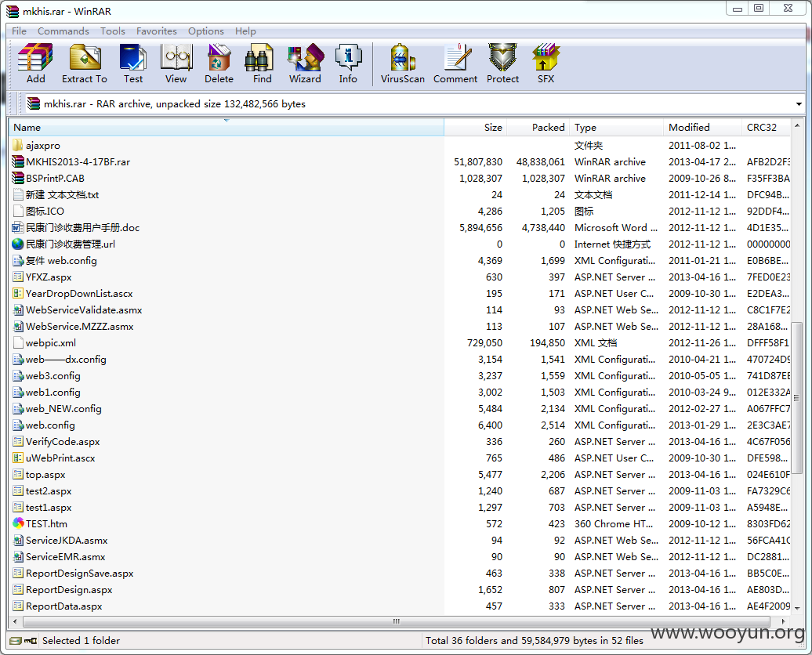Click the globe icon of 民康门诊收费管理.url

17,244
